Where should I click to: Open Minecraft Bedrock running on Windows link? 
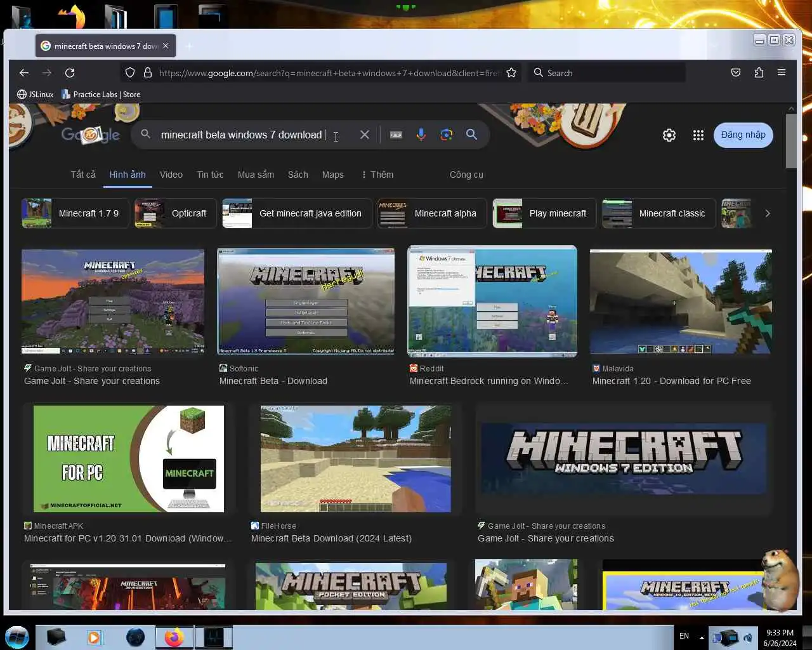click(489, 381)
